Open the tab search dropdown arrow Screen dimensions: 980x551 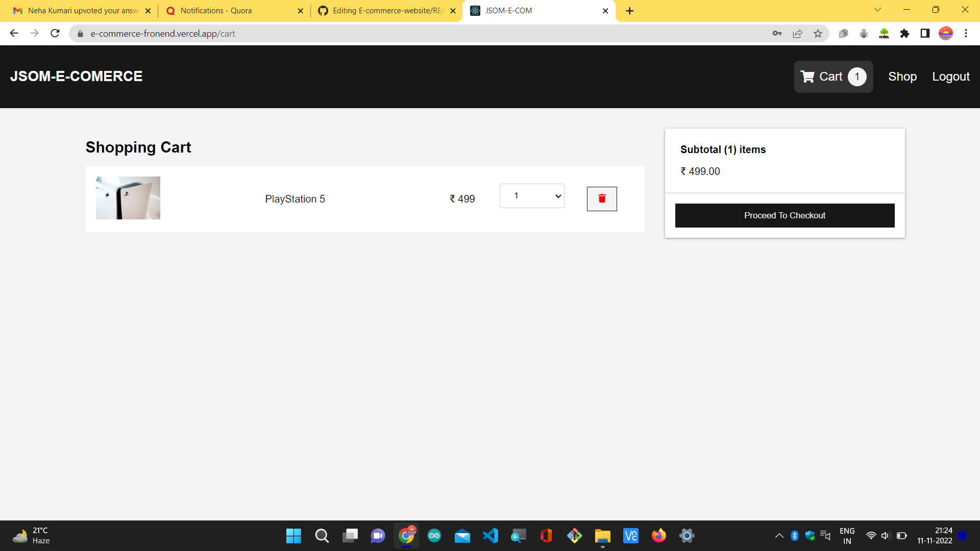pyautogui.click(x=877, y=10)
